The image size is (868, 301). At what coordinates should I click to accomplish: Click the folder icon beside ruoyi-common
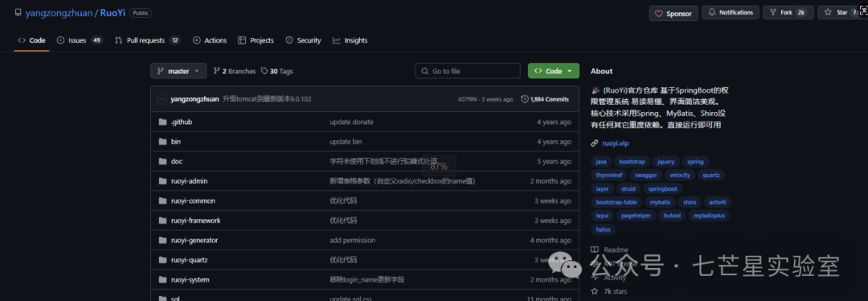[x=162, y=200]
